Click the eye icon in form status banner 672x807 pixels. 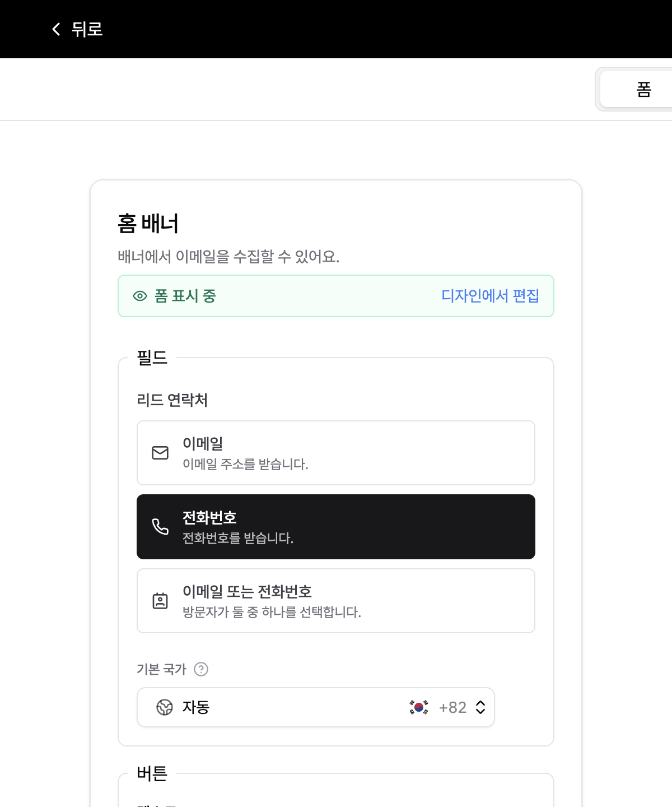click(140, 296)
